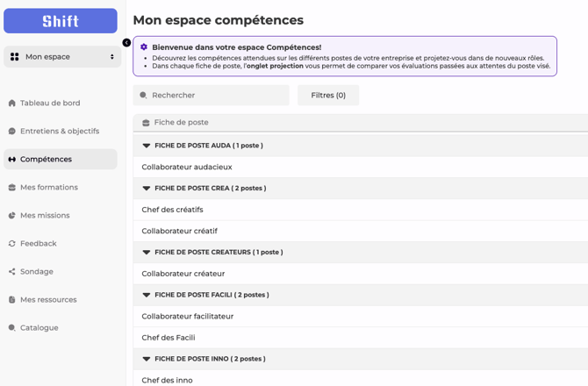Collapse the FICHE DE POSTE CREA group
588x386 pixels.
(147, 189)
